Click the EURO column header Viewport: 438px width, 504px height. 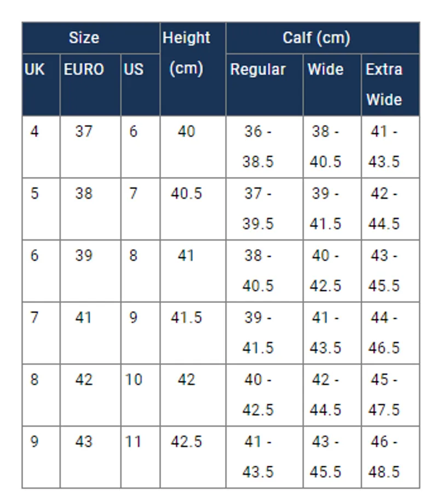pyautogui.click(x=90, y=85)
